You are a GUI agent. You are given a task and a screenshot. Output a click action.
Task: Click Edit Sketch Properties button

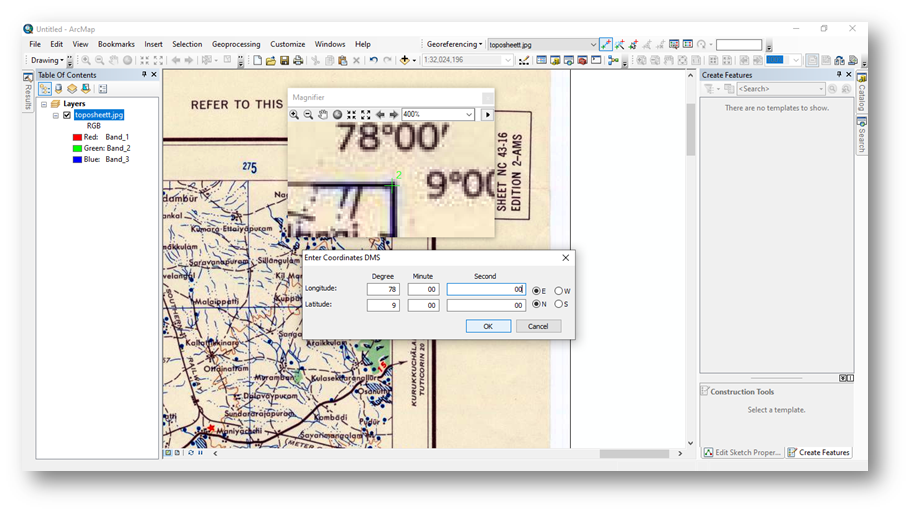click(x=742, y=452)
